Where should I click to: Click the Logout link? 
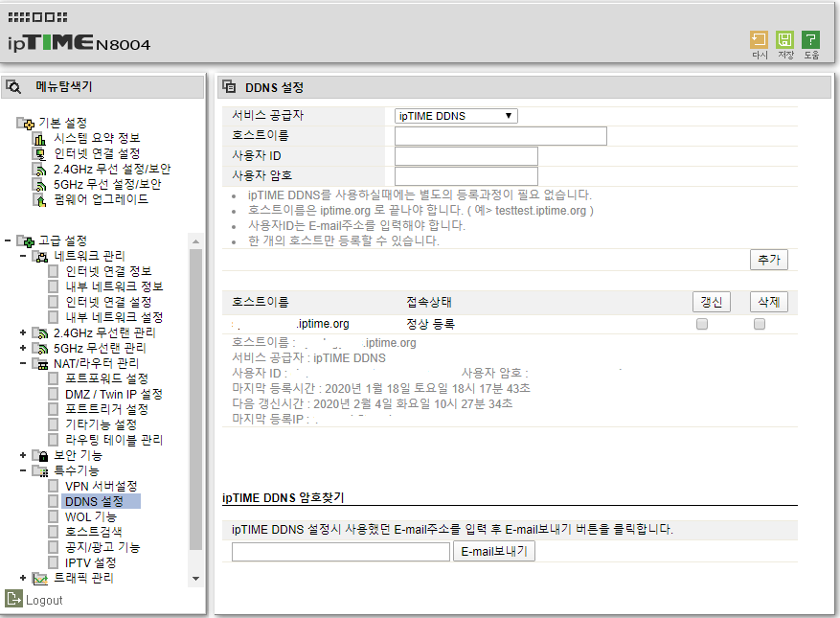(44, 601)
